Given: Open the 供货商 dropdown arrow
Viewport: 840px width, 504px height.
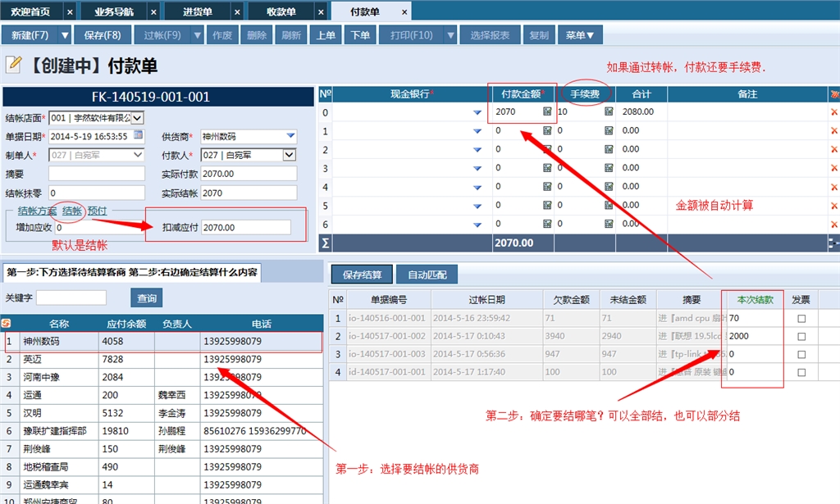Looking at the screenshot, I should pos(290,136).
